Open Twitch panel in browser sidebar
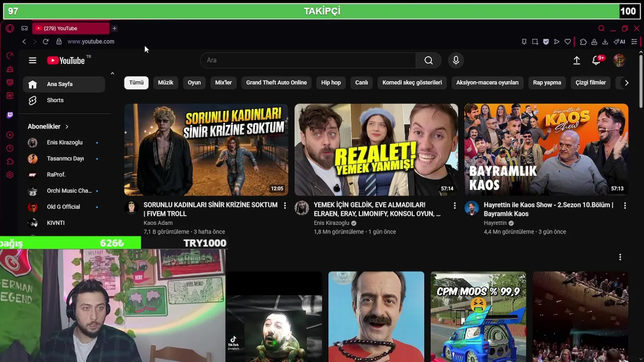644x362 pixels. [10, 115]
